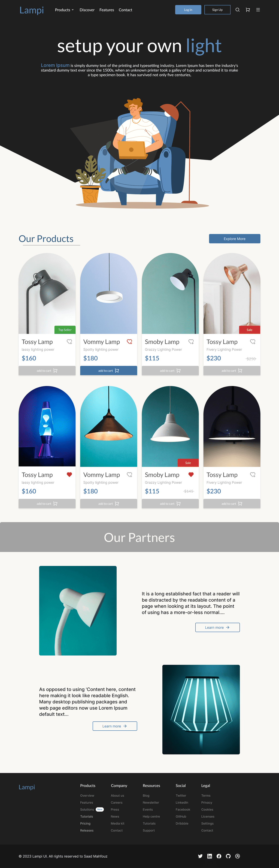Open the Facebook icon in footer bar
This screenshot has width=279, height=868.
pos(219,856)
